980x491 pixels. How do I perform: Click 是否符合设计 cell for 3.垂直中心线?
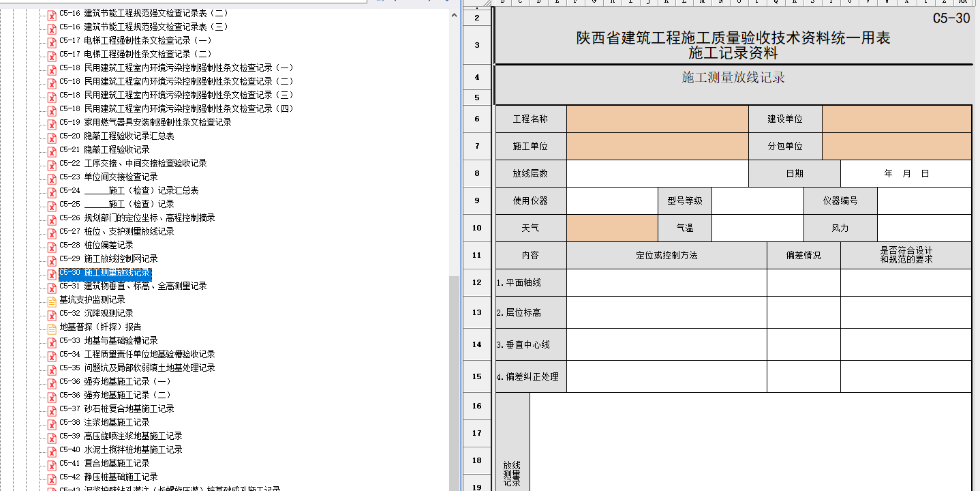pos(906,344)
